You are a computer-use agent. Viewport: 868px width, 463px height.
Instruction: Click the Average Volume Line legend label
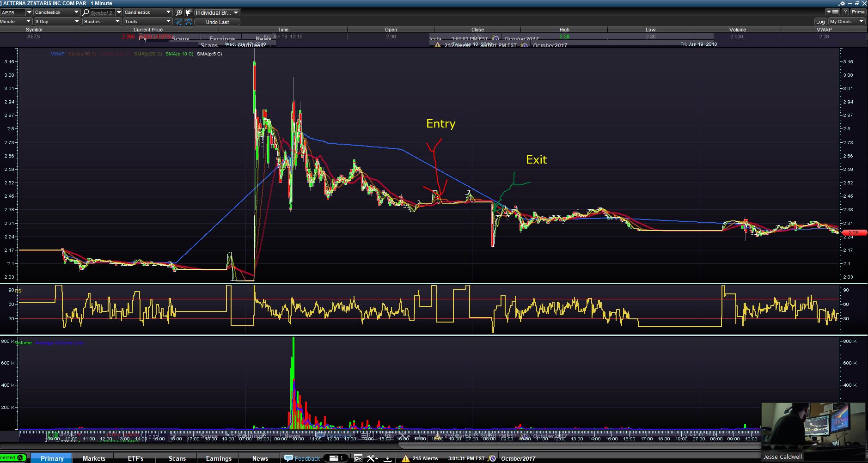point(59,343)
